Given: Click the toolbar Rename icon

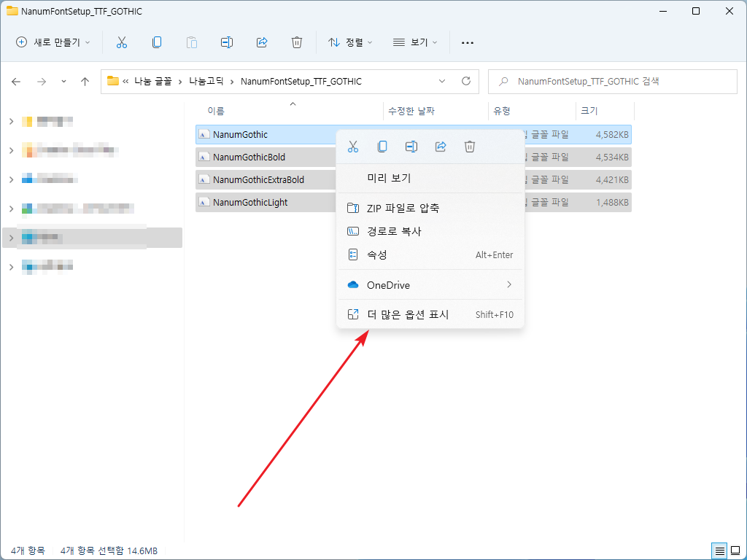Looking at the screenshot, I should (227, 42).
